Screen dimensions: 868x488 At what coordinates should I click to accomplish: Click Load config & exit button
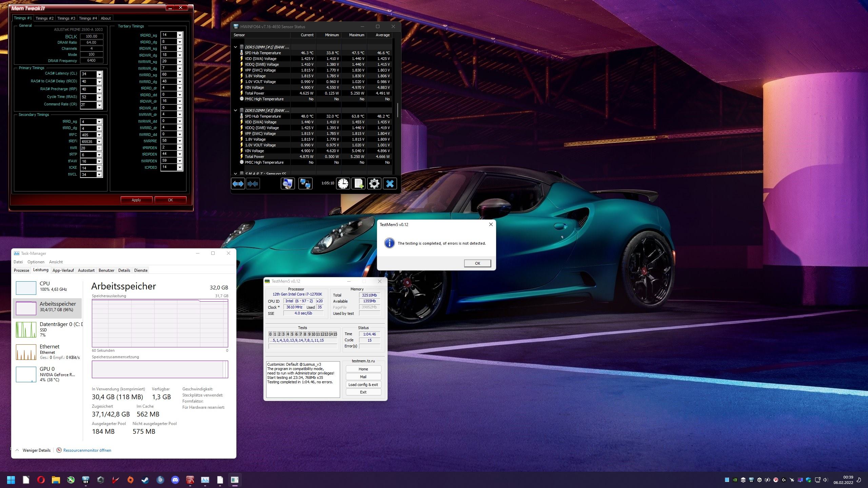point(363,385)
